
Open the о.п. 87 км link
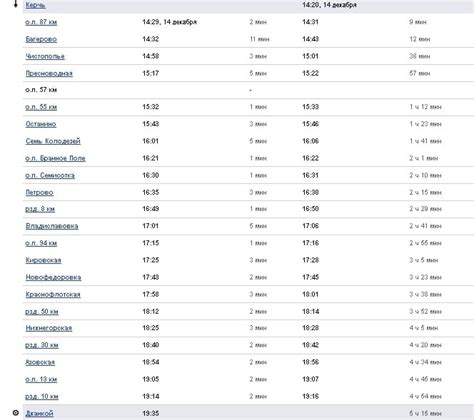tap(41, 22)
